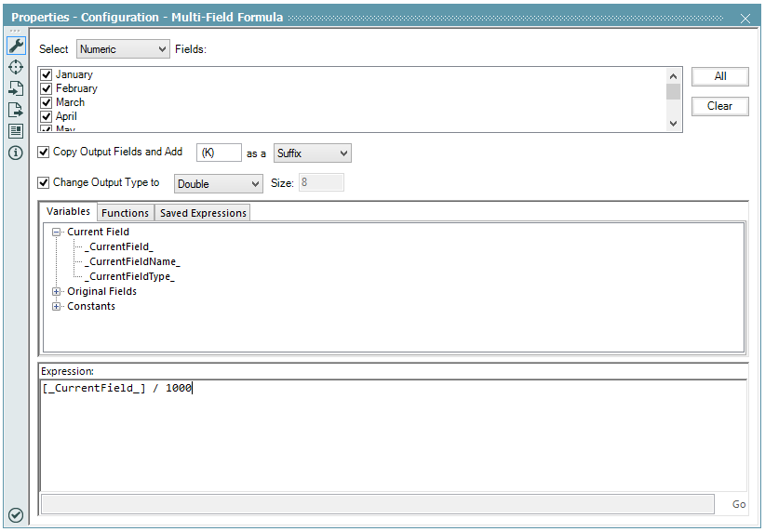Click inside the Expression editor
Screen dimensions: 765x532
394,435
